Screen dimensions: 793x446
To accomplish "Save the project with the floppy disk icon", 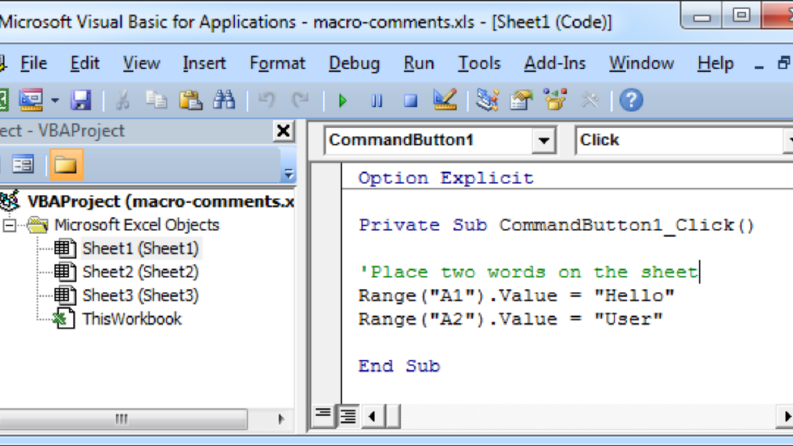I will [81, 100].
